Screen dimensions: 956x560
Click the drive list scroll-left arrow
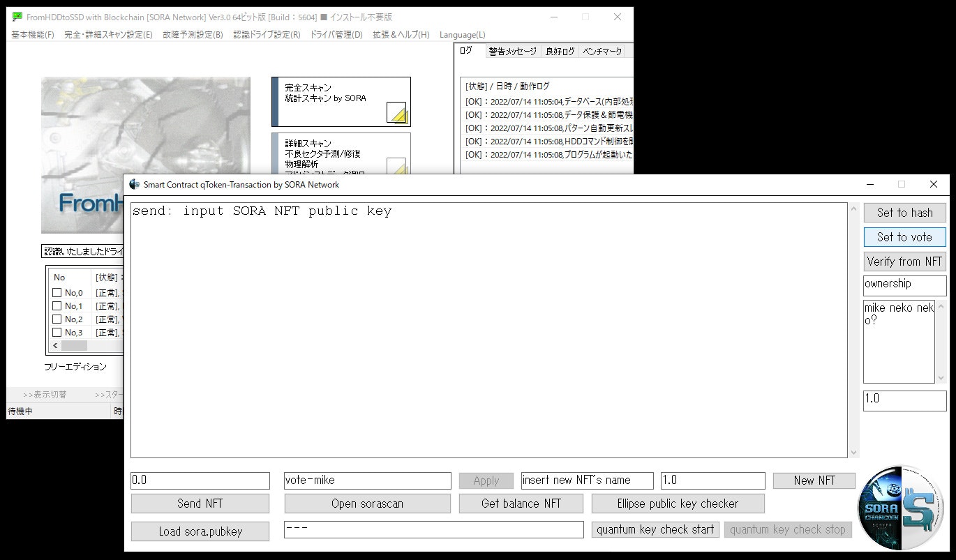pyautogui.click(x=55, y=345)
